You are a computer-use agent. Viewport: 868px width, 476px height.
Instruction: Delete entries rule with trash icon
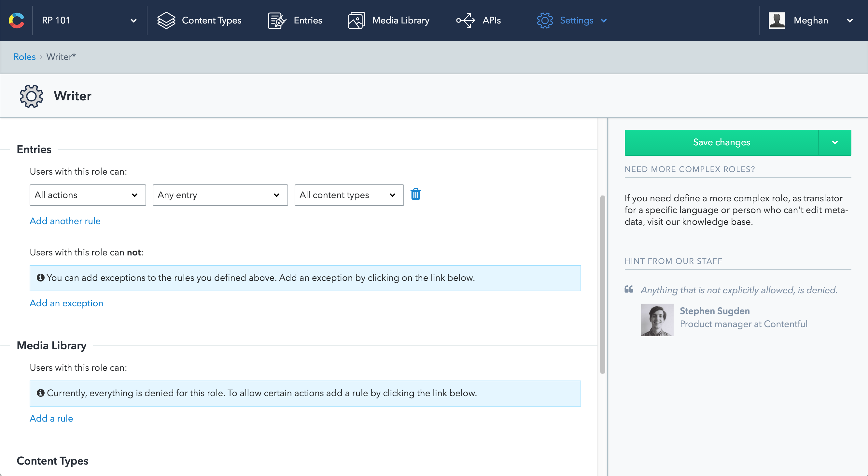pyautogui.click(x=415, y=195)
